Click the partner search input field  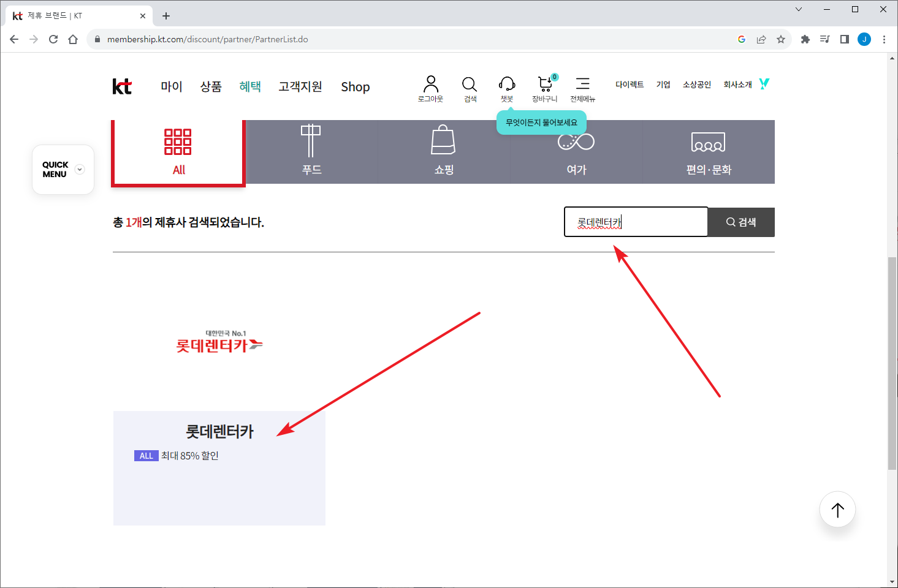tap(636, 222)
